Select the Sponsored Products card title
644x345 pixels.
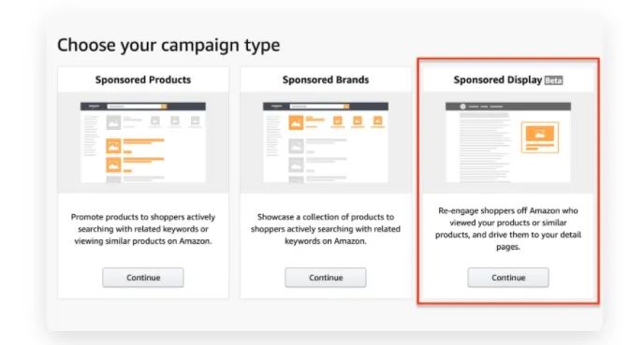click(143, 79)
